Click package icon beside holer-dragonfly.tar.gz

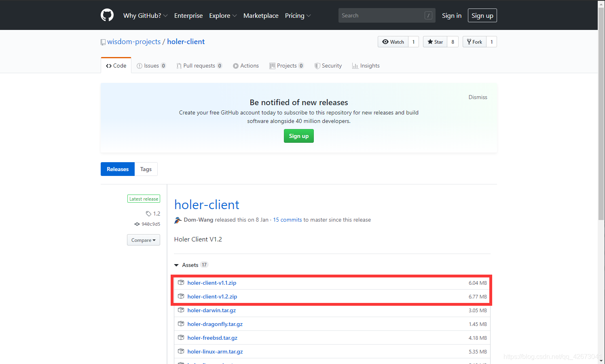point(181,324)
